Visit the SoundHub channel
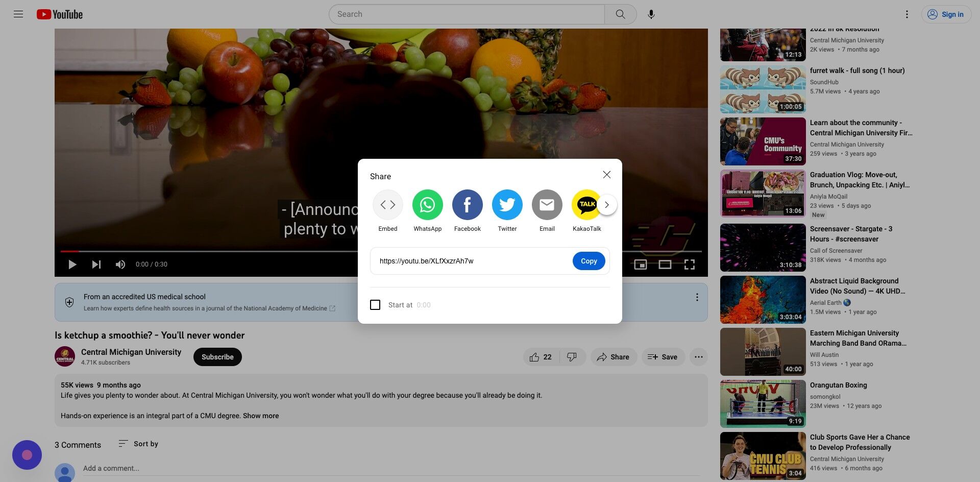980x482 pixels. 824,82
